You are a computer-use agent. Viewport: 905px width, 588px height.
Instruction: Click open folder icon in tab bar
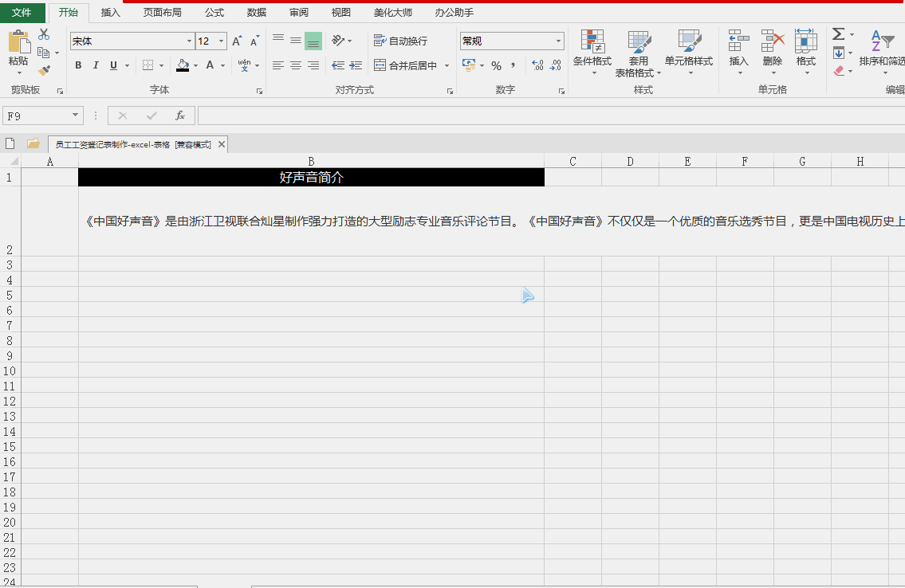pyautogui.click(x=33, y=143)
